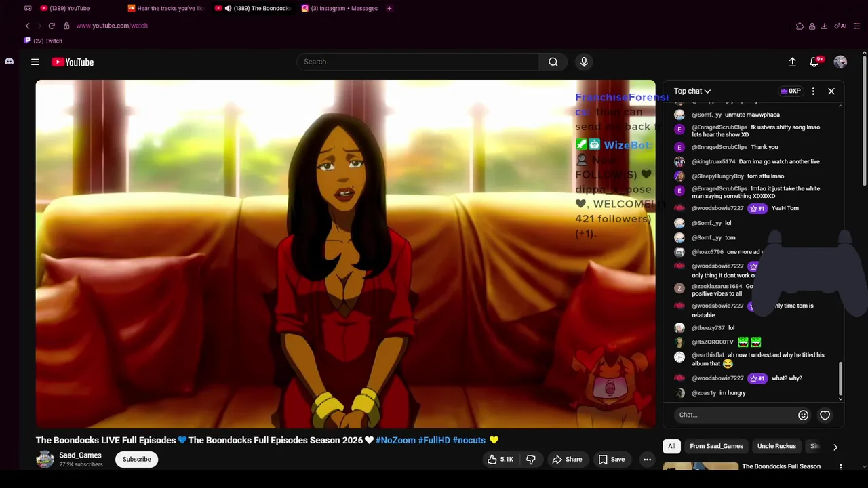
Task: Open the #nocuts hashtag link
Action: click(469, 441)
